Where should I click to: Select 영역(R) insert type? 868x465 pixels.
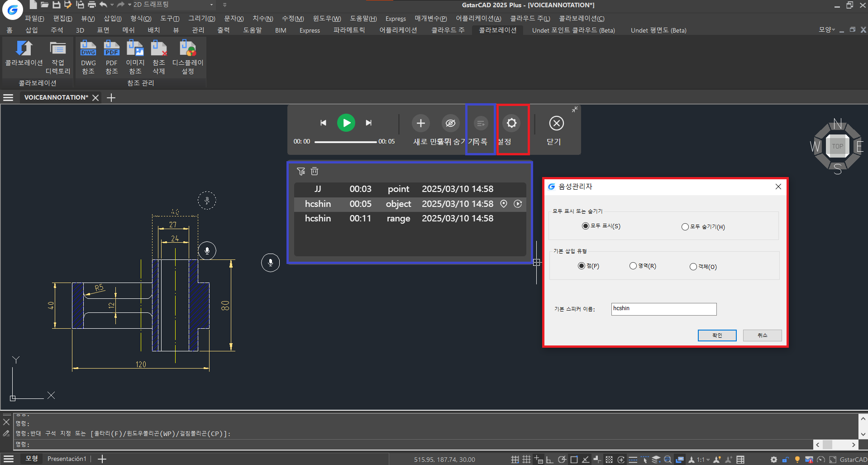633,266
